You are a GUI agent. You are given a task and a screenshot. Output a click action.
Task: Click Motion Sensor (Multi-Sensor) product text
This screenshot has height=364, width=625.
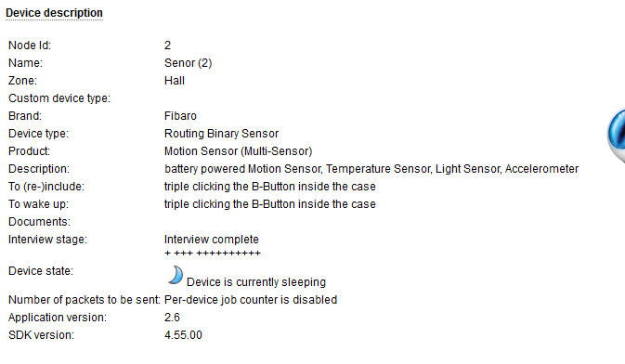click(x=238, y=151)
